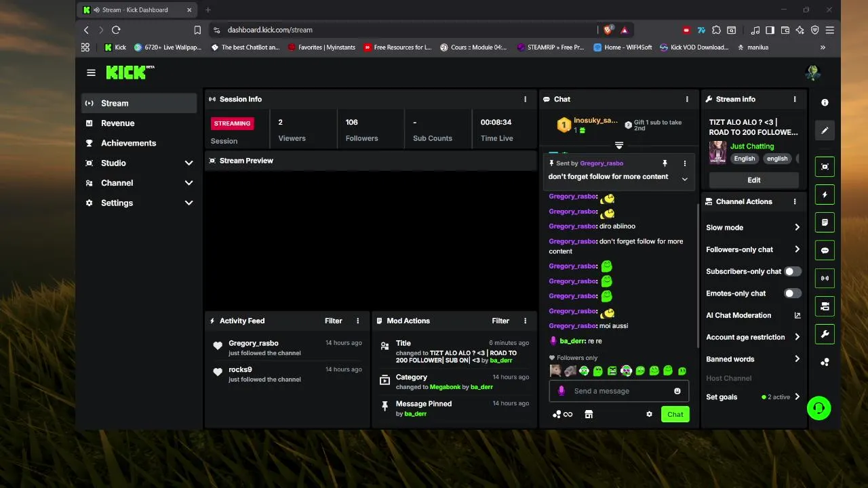The height and width of the screenshot is (488, 868).
Task: Open Account age restriction settings
Action: tap(753, 337)
